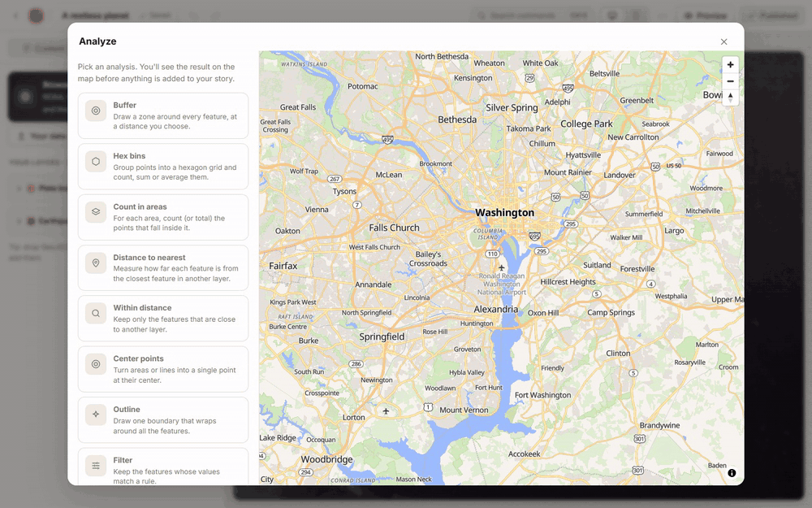Choose the Within distance title
Image resolution: width=812 pixels, height=508 pixels.
tap(142, 307)
